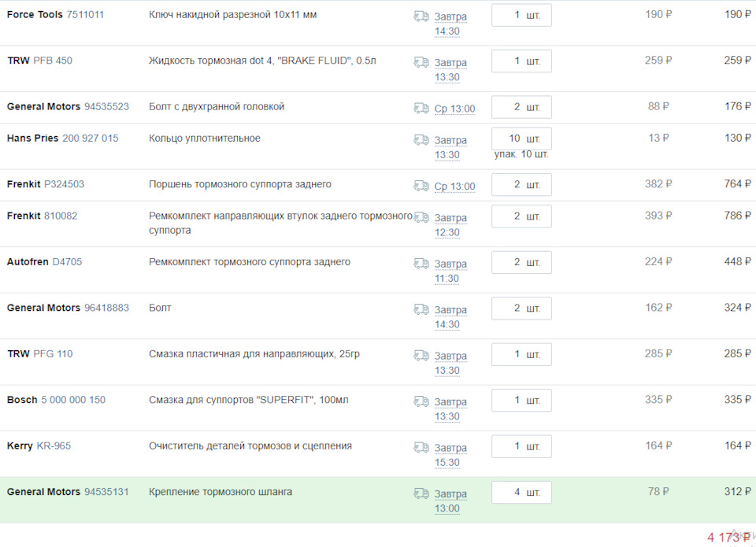
Task: Click delivery truck icon for Autofren D4705
Action: pyautogui.click(x=421, y=264)
